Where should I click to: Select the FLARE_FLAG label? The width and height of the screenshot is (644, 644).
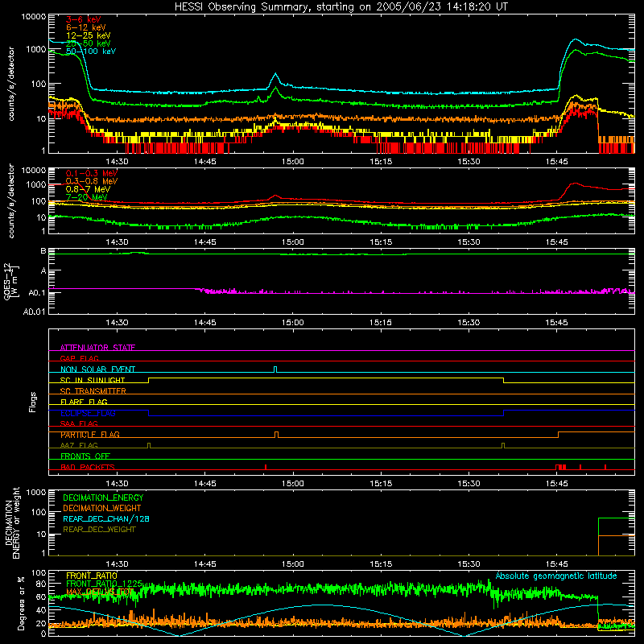click(84, 402)
